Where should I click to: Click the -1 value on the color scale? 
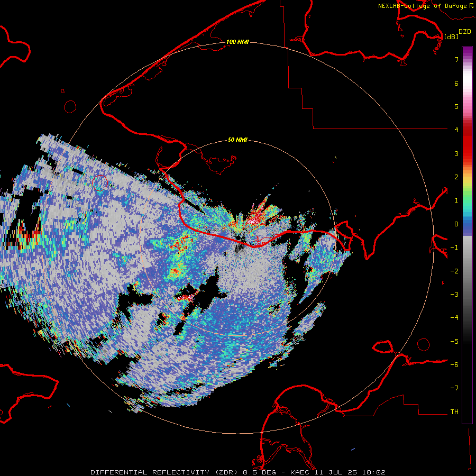point(454,248)
